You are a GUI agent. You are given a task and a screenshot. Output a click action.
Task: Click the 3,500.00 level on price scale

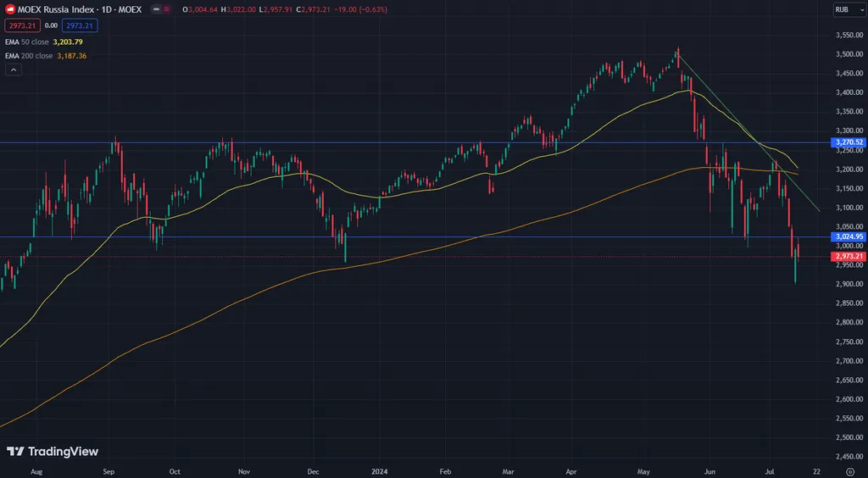848,54
